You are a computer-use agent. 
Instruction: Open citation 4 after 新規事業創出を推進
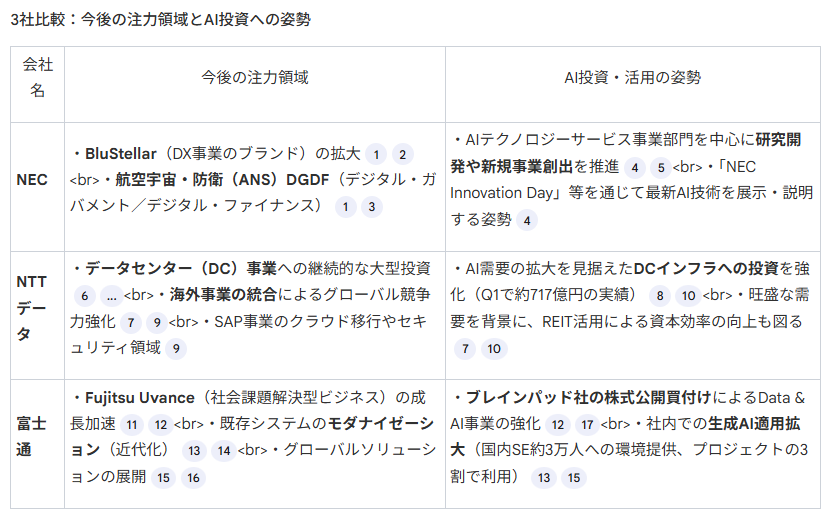click(635, 168)
